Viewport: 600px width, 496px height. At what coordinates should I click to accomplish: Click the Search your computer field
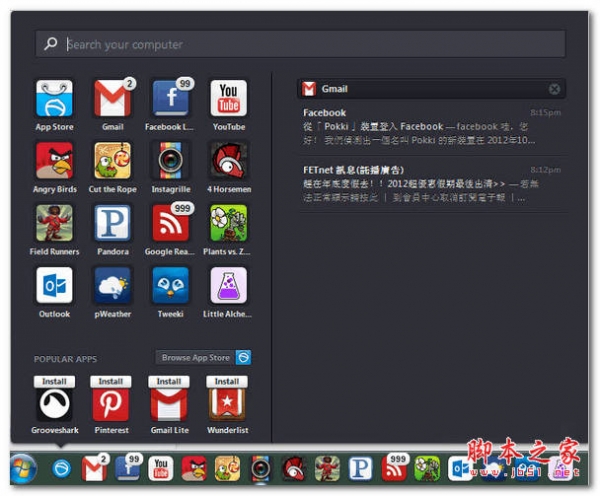pos(300,44)
